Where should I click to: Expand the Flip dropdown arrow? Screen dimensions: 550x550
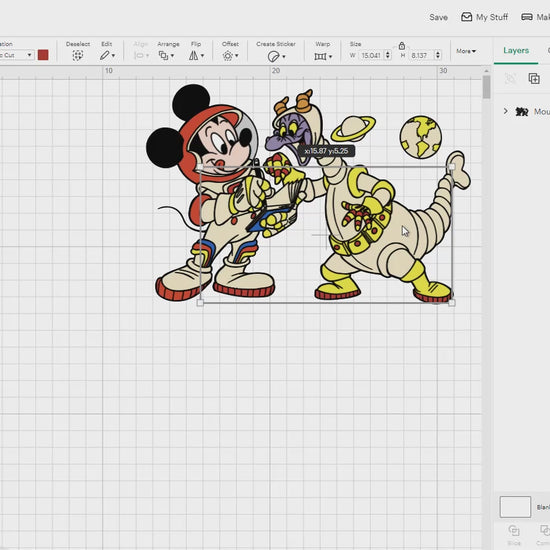(202, 55)
